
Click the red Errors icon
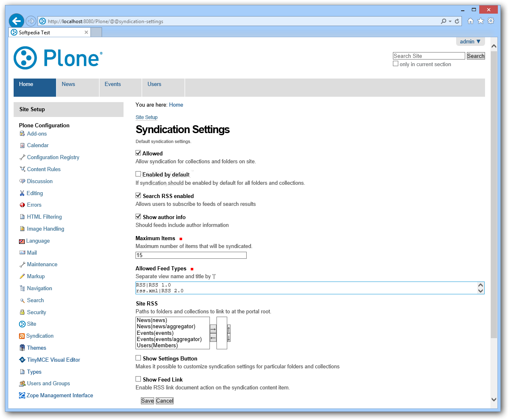[x=22, y=205]
